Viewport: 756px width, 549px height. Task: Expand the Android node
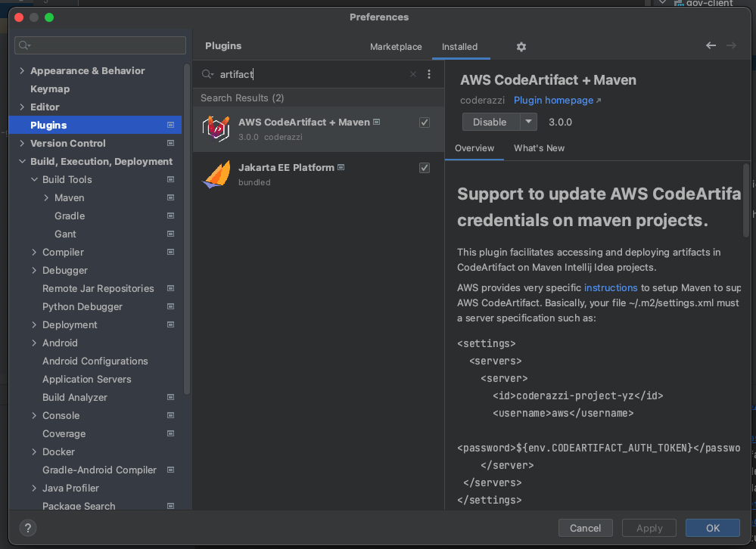[34, 343]
